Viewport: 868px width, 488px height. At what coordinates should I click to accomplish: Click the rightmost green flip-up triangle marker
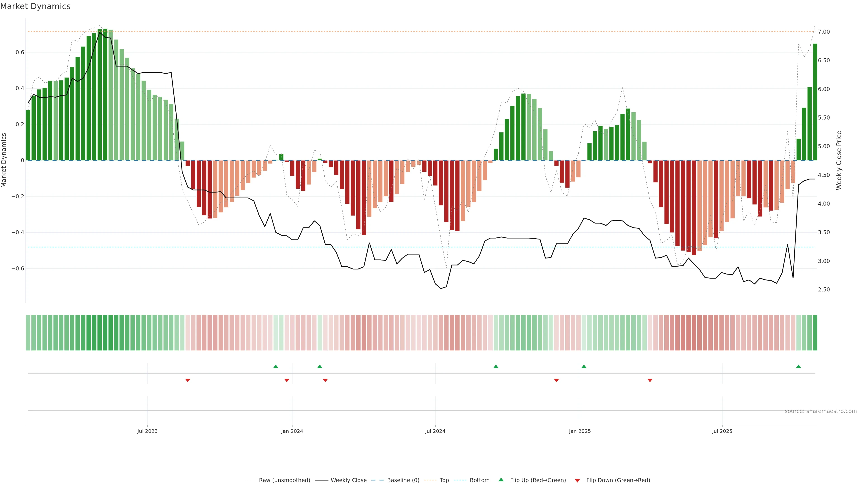point(798,366)
